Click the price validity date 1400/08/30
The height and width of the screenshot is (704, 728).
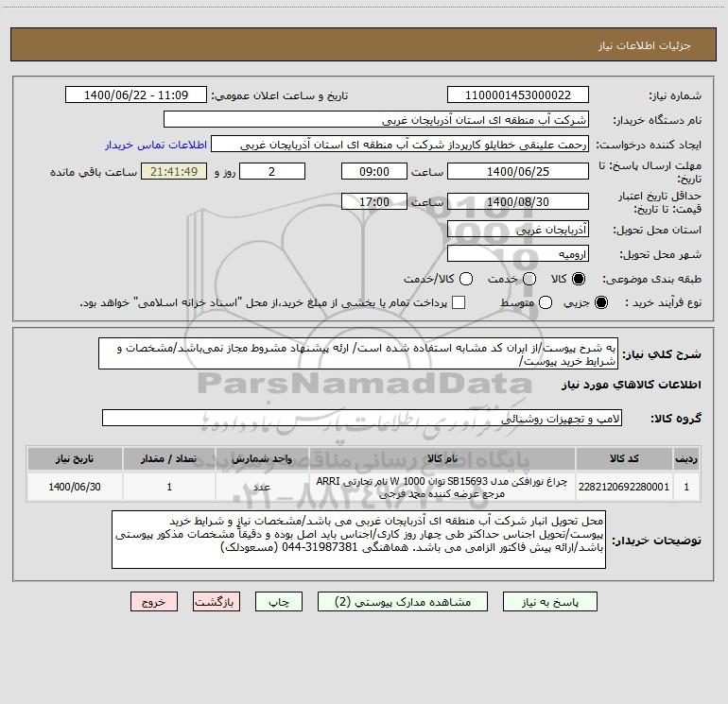[x=518, y=202]
